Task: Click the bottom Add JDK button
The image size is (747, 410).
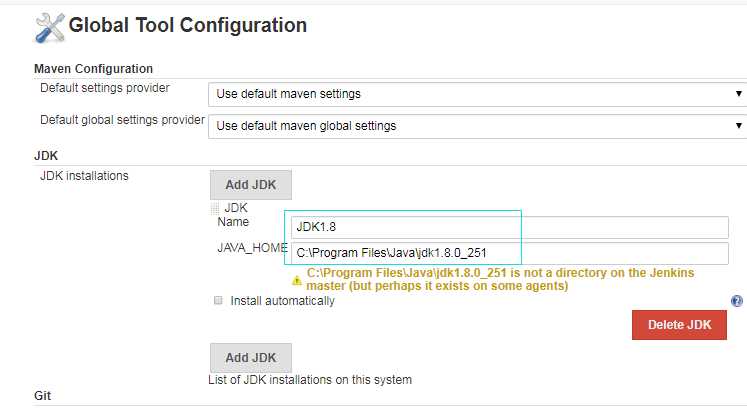Action: 251,358
